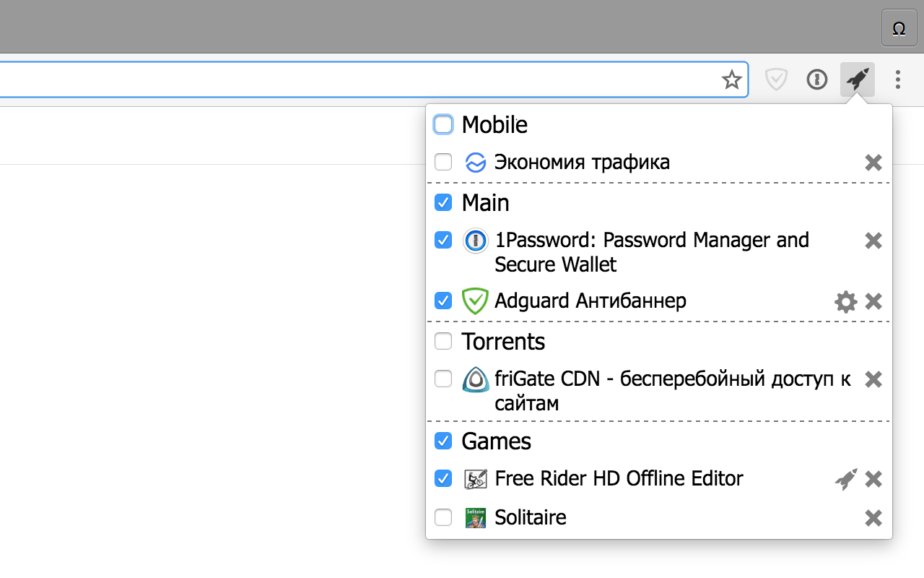The width and height of the screenshot is (924, 578).
Task: Uncheck the Games group checkbox
Action: [x=443, y=441]
